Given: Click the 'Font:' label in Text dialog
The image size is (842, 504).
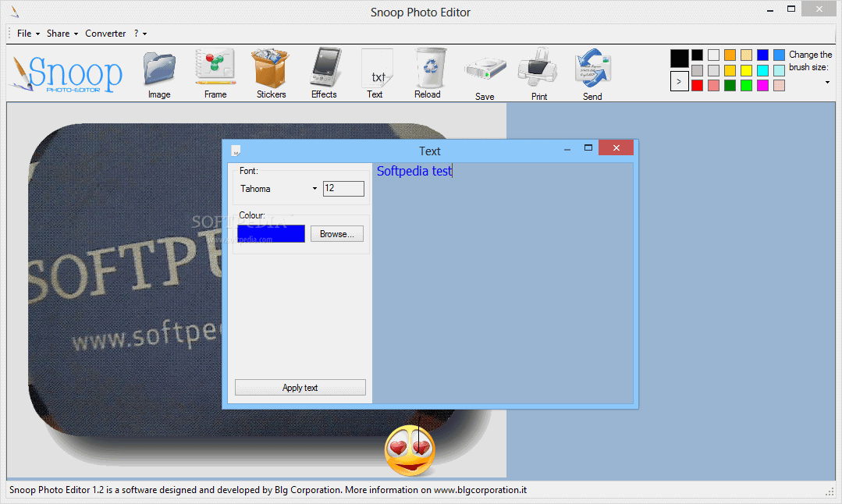Looking at the screenshot, I should pyautogui.click(x=249, y=171).
